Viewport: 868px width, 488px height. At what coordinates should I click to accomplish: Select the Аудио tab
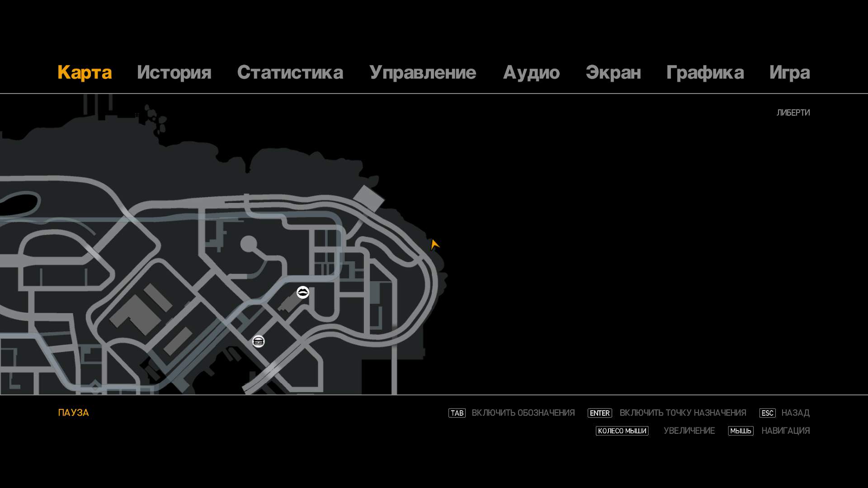click(x=531, y=73)
